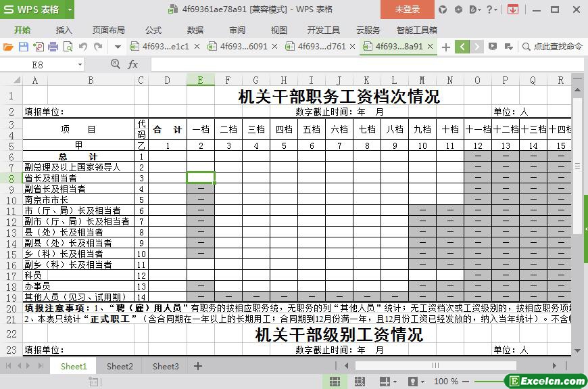Open the 开发工具 ribbon tab
Screen dimensions: 588x389
click(x=324, y=30)
